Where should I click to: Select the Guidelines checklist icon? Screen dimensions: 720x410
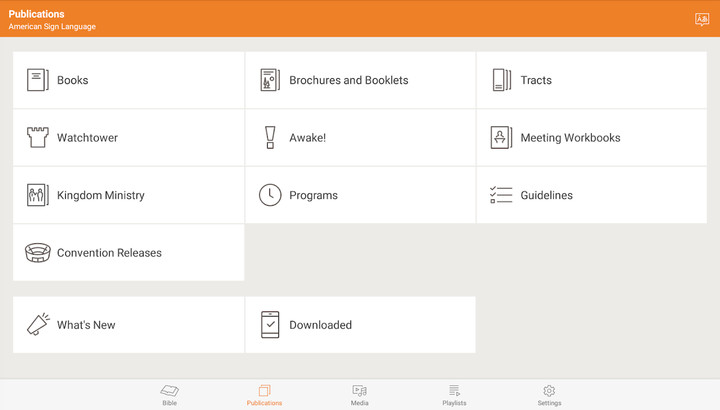click(x=501, y=195)
